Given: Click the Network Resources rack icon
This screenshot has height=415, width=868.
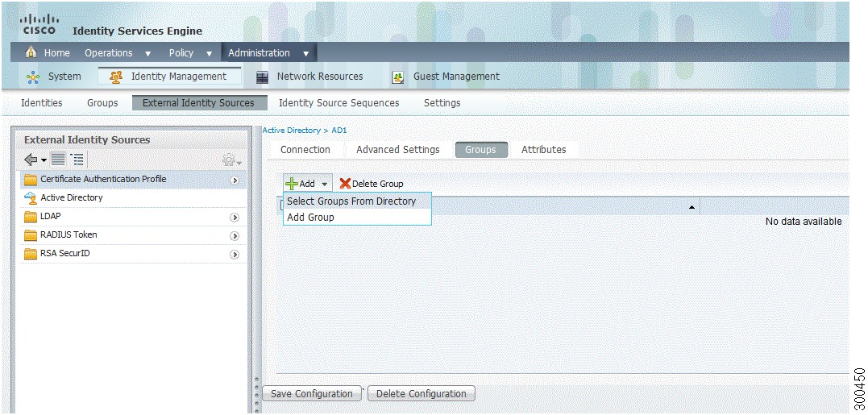Looking at the screenshot, I should point(263,77).
